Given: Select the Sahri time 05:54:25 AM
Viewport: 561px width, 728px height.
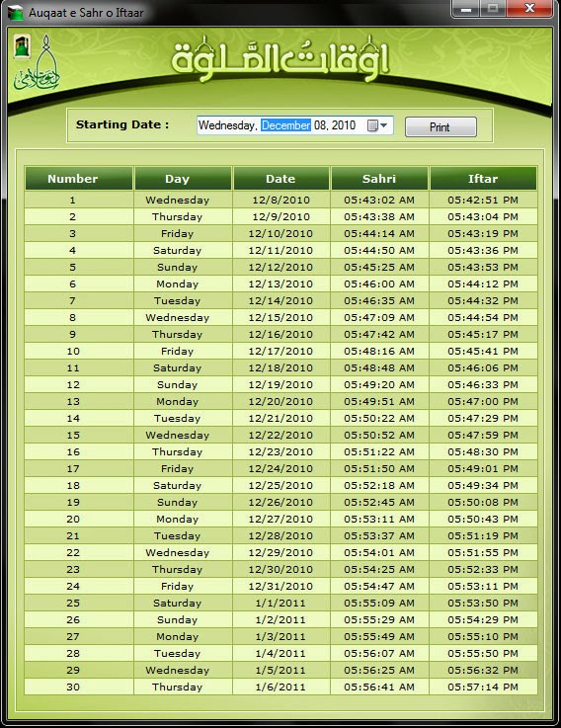Looking at the screenshot, I should pos(379,569).
